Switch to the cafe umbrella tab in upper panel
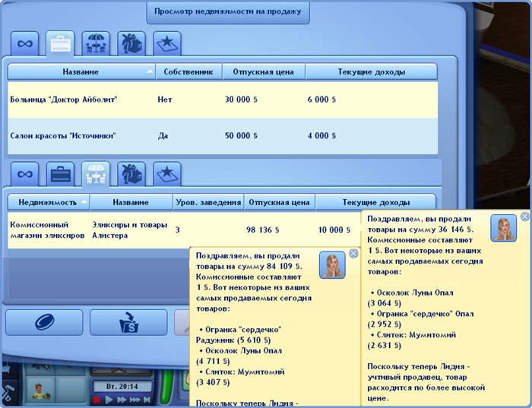This screenshot has height=408, width=532. pyautogui.click(x=96, y=44)
